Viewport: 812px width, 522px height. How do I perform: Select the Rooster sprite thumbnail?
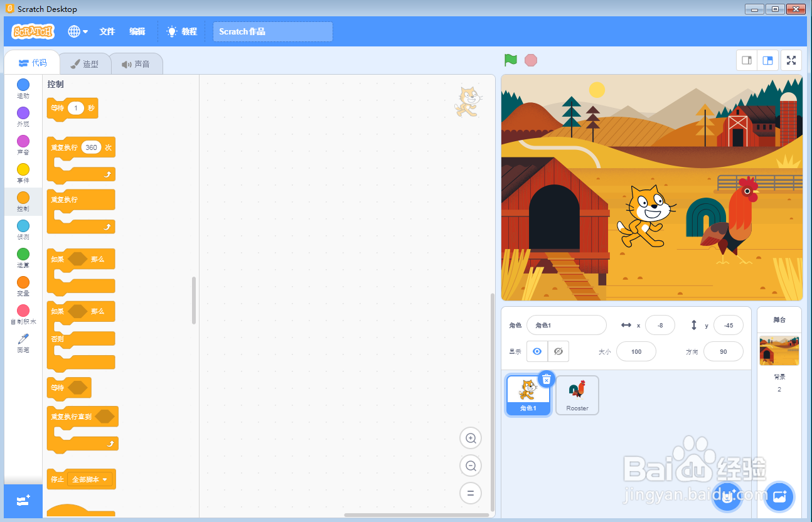coord(577,395)
